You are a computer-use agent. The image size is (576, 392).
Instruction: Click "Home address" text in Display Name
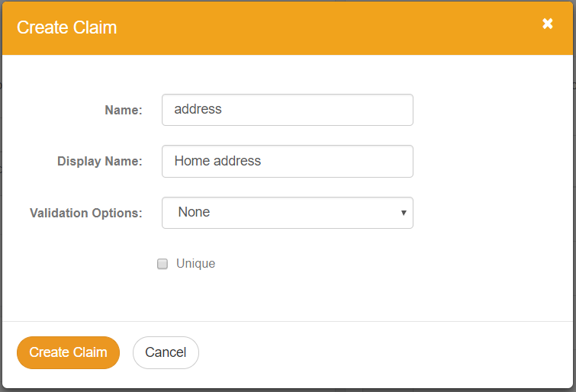click(x=217, y=162)
